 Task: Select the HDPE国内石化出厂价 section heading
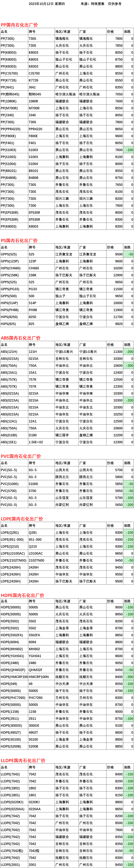(x=22, y=595)
